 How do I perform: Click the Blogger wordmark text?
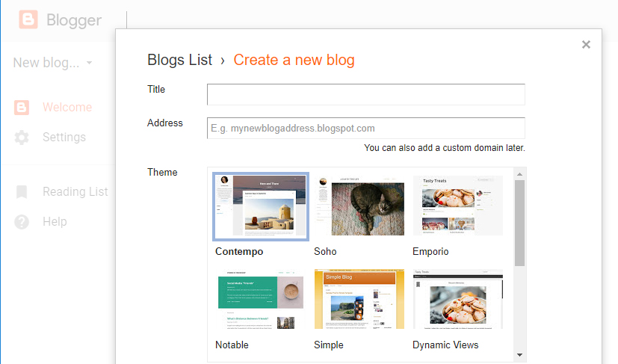coord(74,20)
